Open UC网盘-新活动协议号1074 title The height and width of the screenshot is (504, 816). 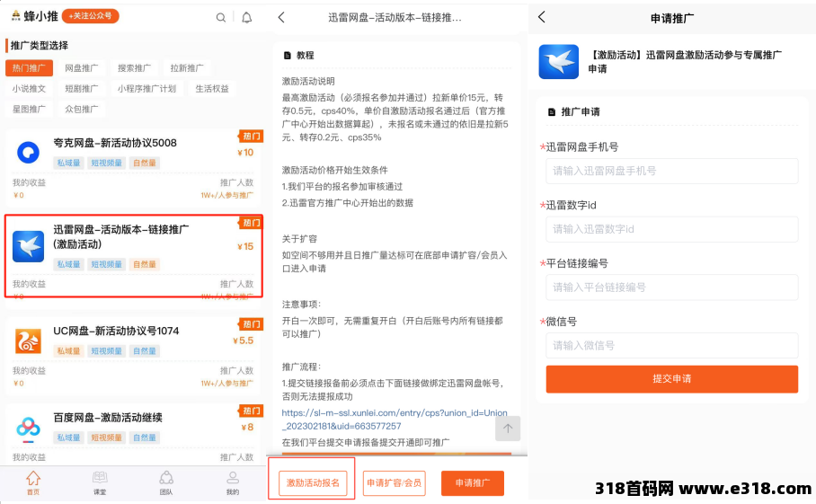pos(116,331)
